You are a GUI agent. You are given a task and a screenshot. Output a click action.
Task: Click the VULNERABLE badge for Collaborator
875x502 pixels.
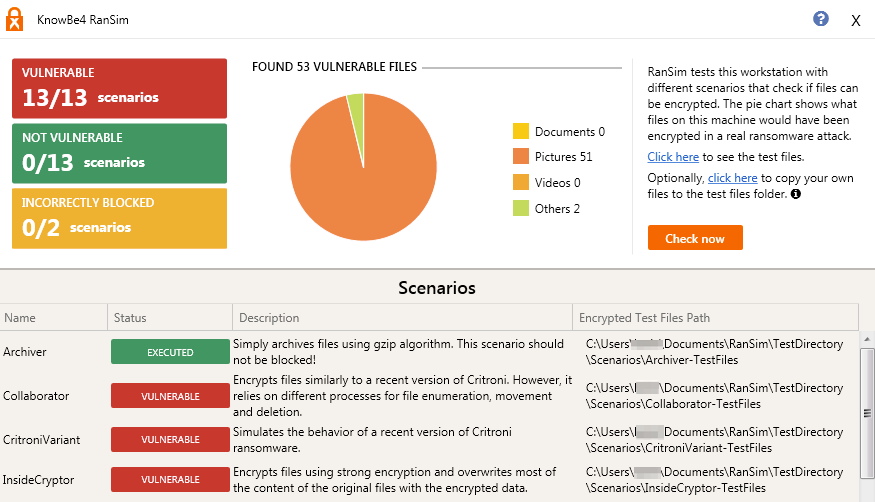click(170, 395)
